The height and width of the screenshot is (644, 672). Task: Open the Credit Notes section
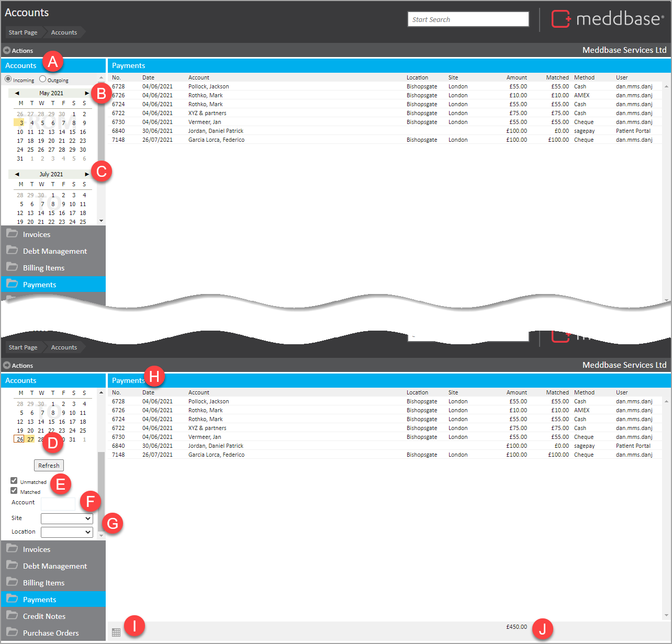click(x=53, y=616)
